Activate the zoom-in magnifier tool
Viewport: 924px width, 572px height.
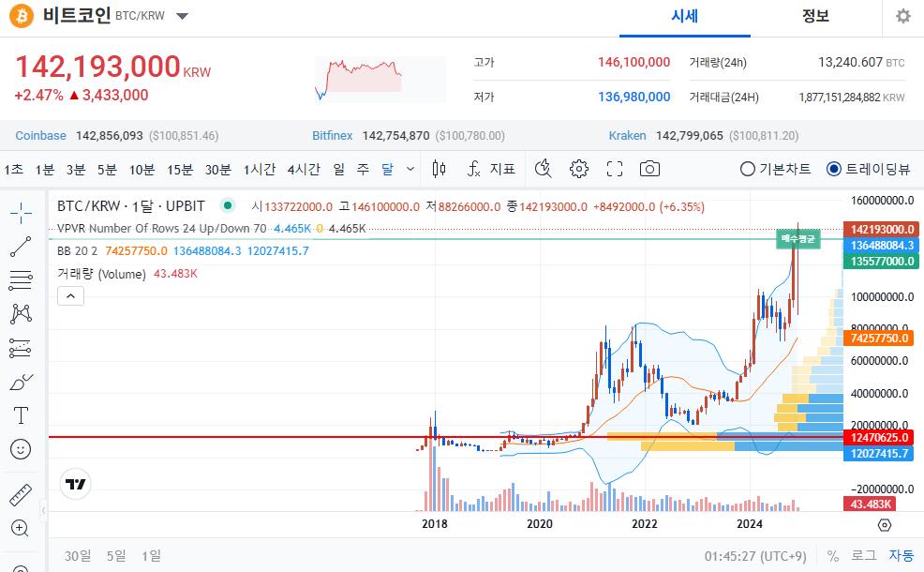[x=21, y=528]
